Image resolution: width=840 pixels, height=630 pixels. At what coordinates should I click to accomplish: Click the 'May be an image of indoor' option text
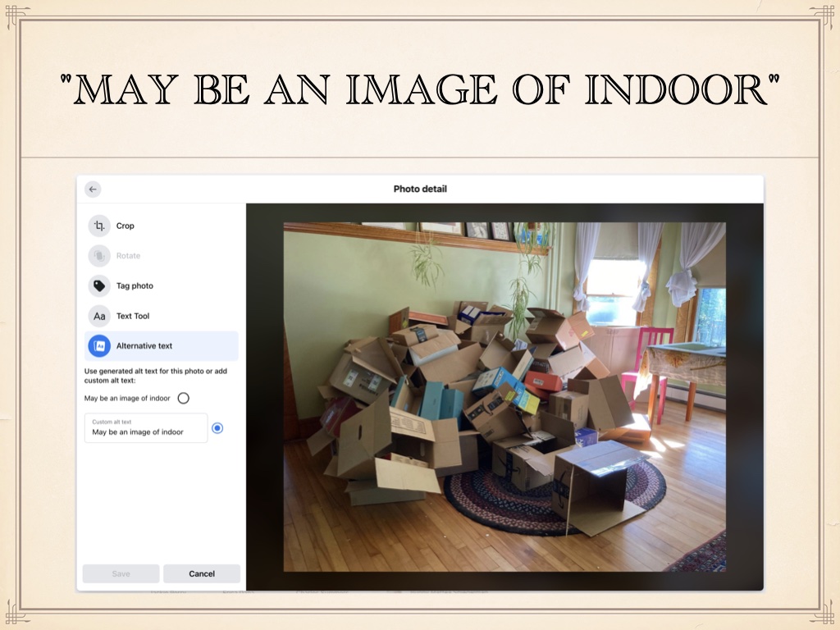point(127,398)
